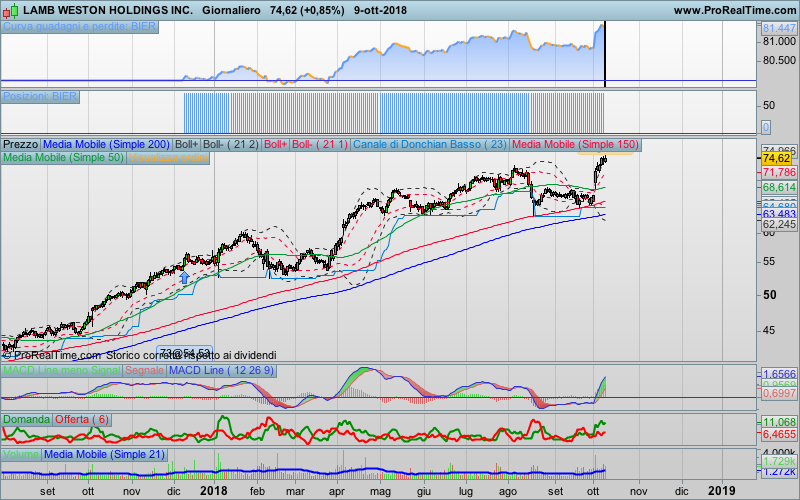Click the feb label on time axis
This screenshot has height=500, width=800.
257,491
